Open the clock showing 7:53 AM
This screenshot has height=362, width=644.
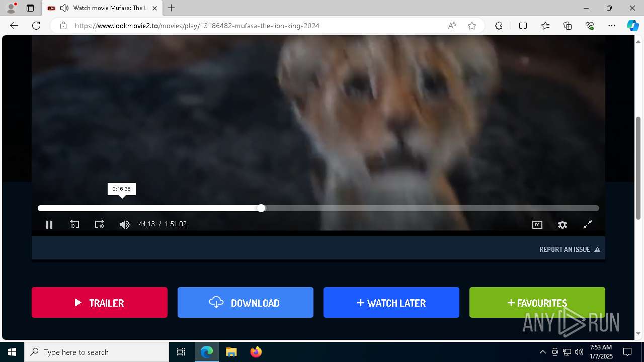click(601, 352)
